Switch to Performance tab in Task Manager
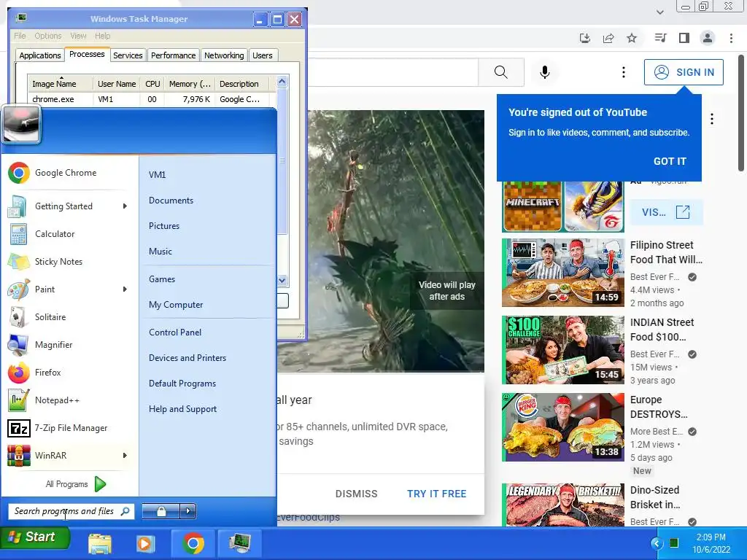Image resolution: width=747 pixels, height=560 pixels. [173, 55]
